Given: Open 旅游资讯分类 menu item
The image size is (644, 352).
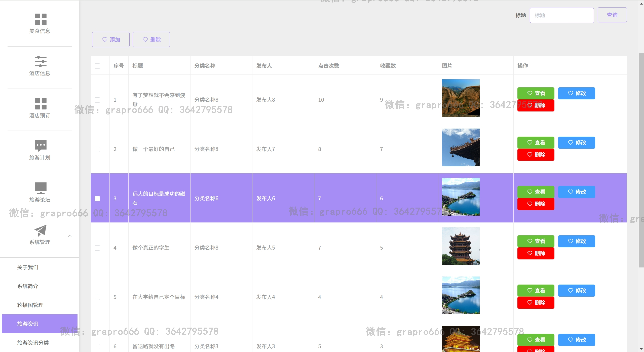Looking at the screenshot, I should 33,343.
